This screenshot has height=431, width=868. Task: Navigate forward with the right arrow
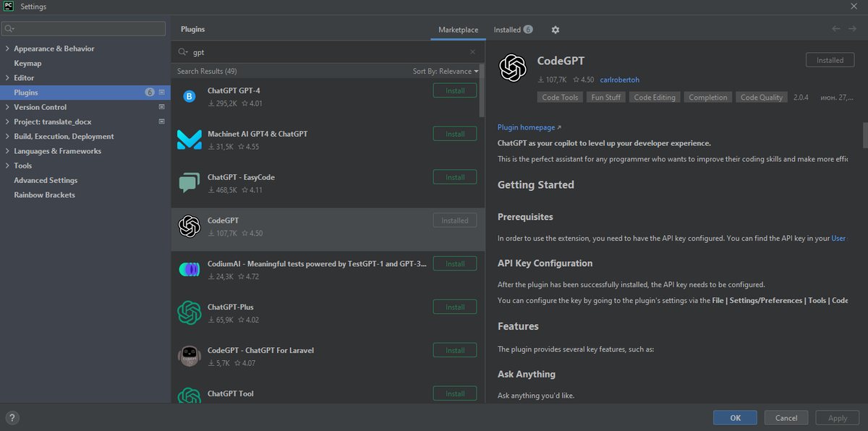coord(854,29)
